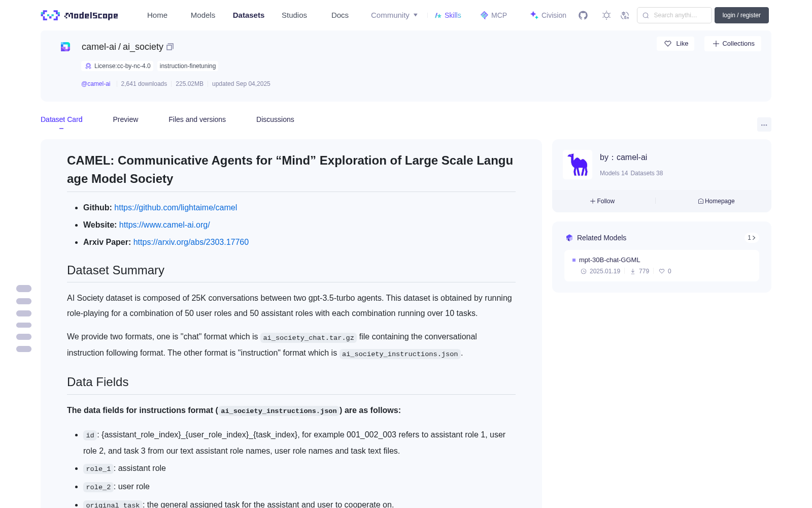Click the '225.02MB' size text

(189, 84)
